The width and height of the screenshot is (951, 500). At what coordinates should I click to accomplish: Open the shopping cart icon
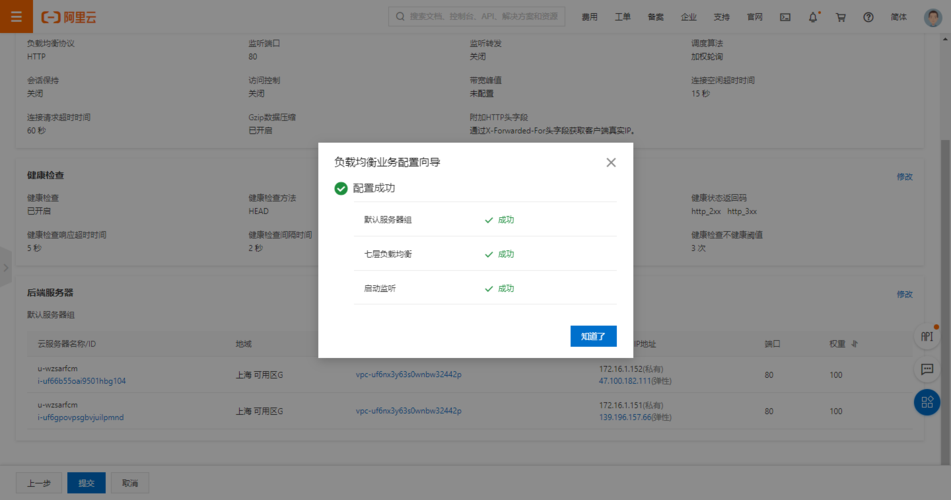(x=841, y=17)
